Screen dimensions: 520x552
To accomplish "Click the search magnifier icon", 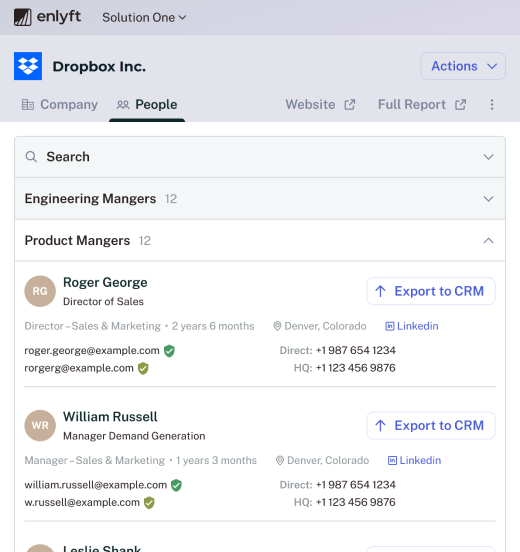I will 31,157.
